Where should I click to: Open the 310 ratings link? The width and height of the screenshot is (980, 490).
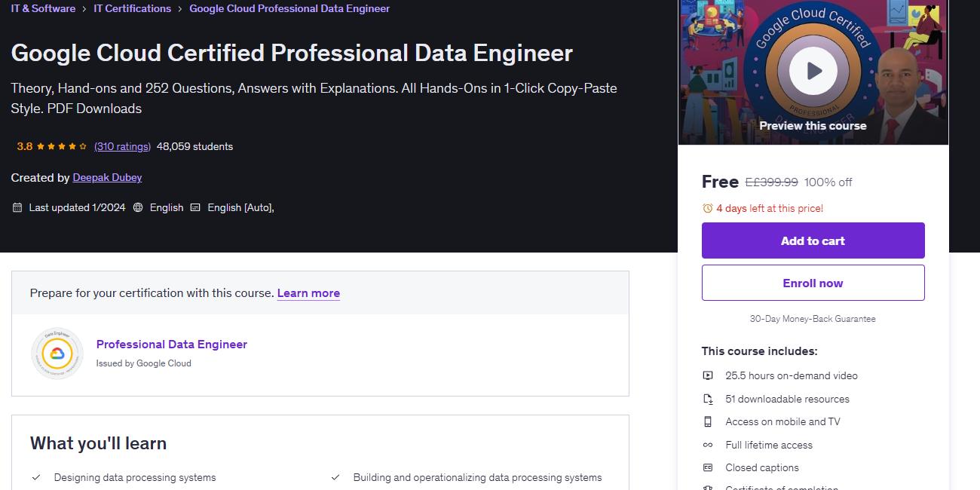tap(122, 146)
